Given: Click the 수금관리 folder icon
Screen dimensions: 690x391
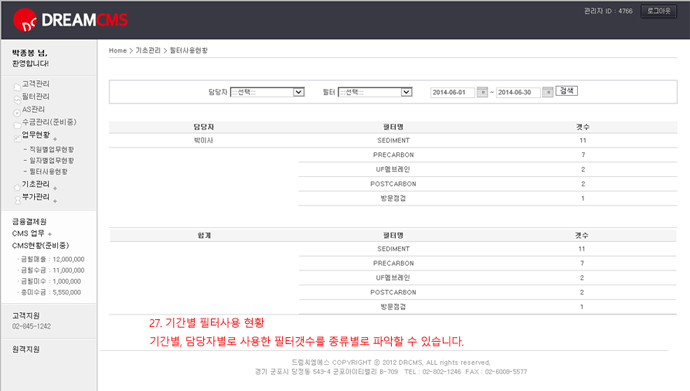Looking at the screenshot, I should click(x=17, y=125).
